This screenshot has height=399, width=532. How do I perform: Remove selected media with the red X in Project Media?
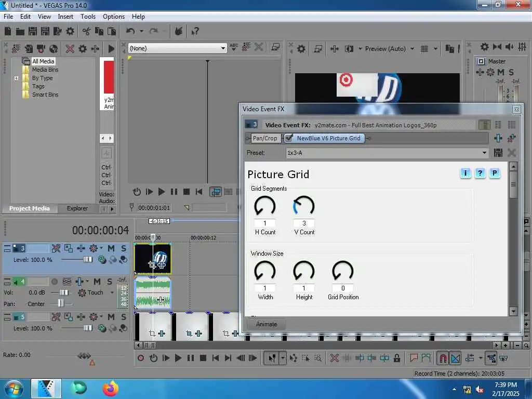click(70, 49)
